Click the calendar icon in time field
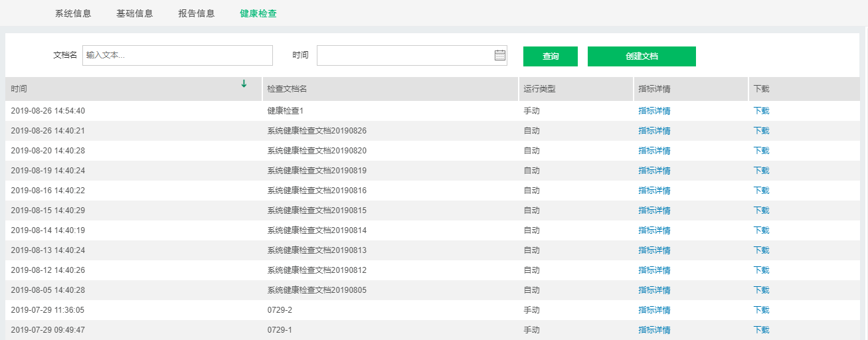868x340 pixels. tap(500, 56)
